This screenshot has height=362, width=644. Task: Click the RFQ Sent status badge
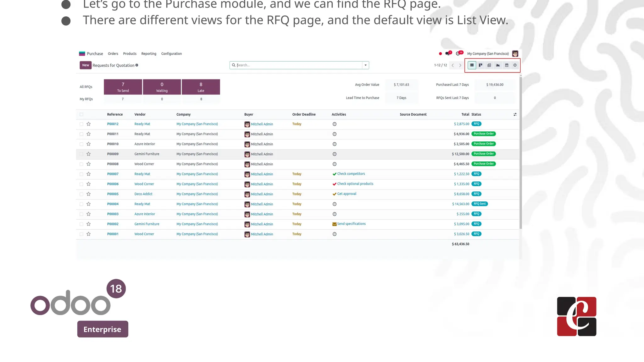coord(480,204)
